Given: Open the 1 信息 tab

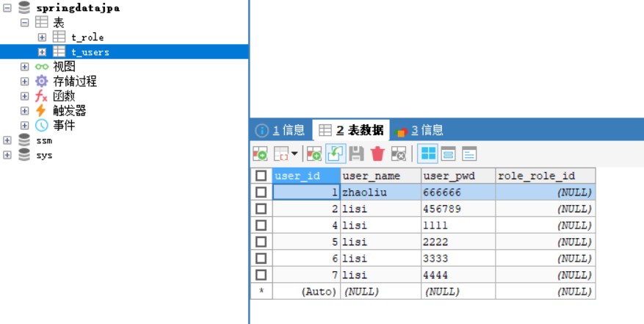Looking at the screenshot, I should [x=280, y=130].
